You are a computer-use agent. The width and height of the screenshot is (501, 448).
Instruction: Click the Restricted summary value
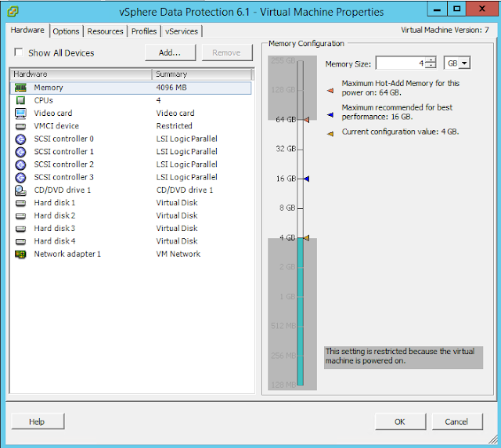175,126
